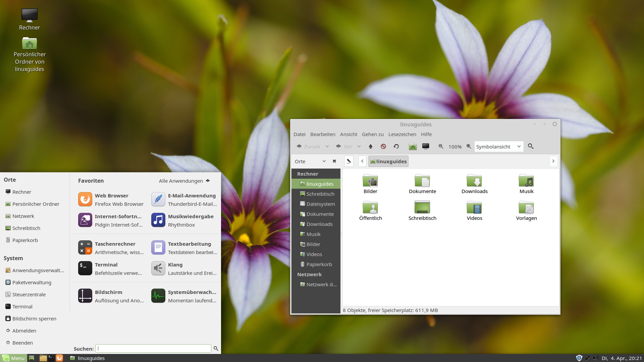Click the stop loading icon in the toolbar

383,146
